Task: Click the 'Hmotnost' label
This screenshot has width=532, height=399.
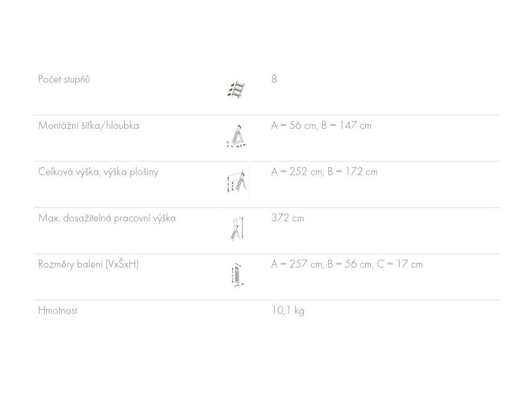Action: [x=58, y=311]
